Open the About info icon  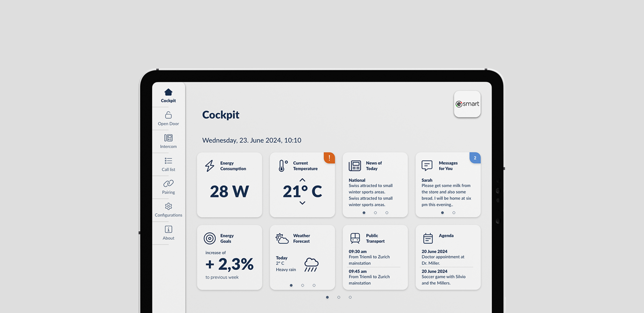point(168,229)
